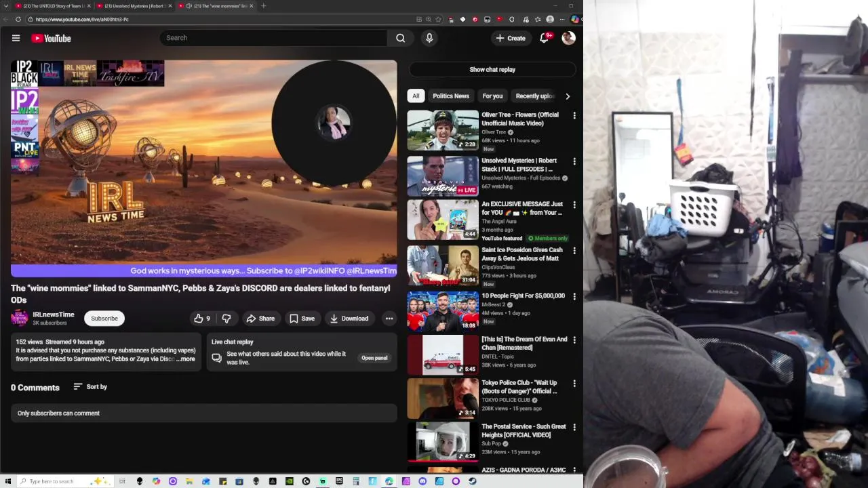Image resolution: width=868 pixels, height=488 pixels.
Task: Close the wine mommies browser tab
Action: coord(252,6)
